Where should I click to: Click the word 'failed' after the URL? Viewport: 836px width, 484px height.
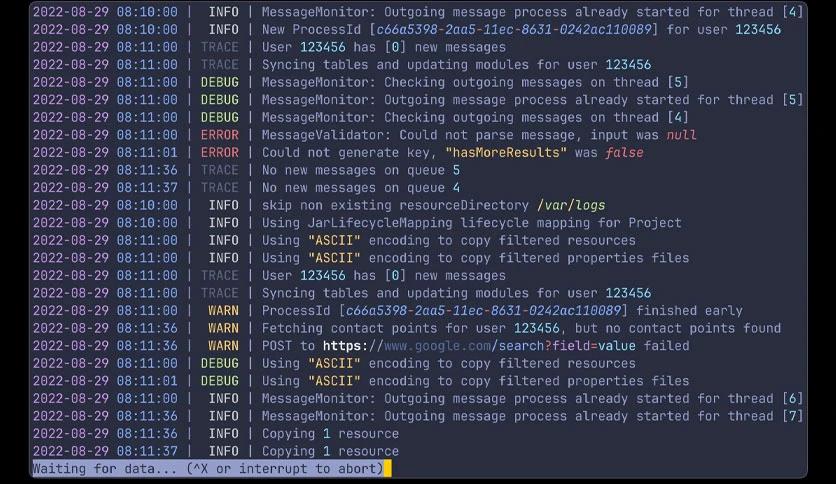[x=666, y=346]
